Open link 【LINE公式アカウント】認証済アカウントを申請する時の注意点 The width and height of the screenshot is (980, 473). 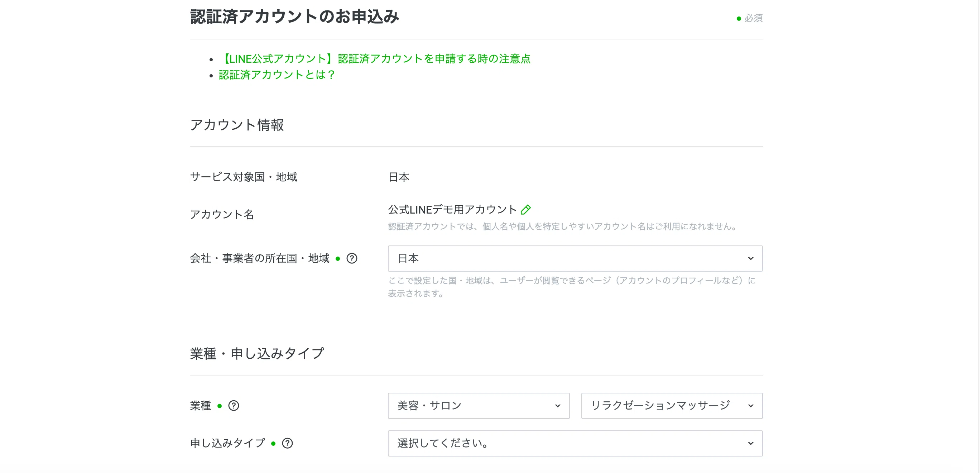[x=375, y=59]
